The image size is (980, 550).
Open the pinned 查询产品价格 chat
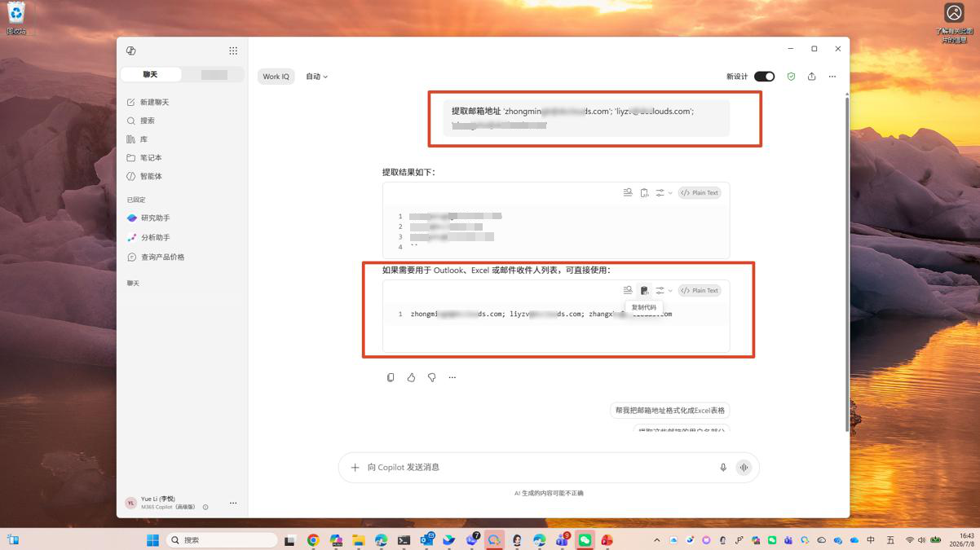click(156, 257)
